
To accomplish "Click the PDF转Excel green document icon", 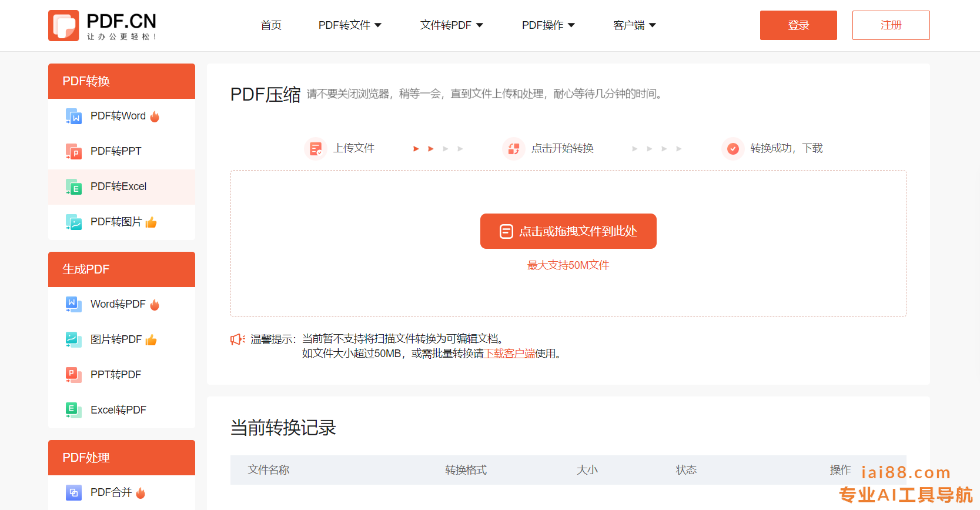I will click(x=73, y=187).
